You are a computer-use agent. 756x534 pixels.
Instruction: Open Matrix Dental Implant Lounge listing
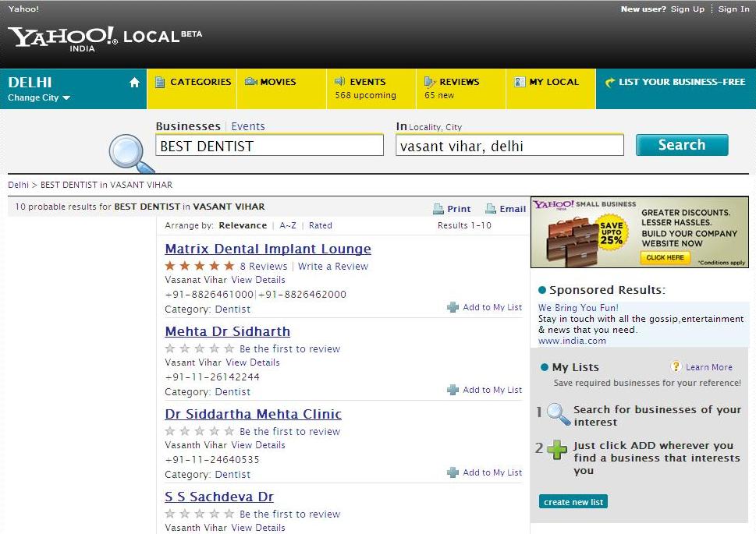(x=268, y=249)
